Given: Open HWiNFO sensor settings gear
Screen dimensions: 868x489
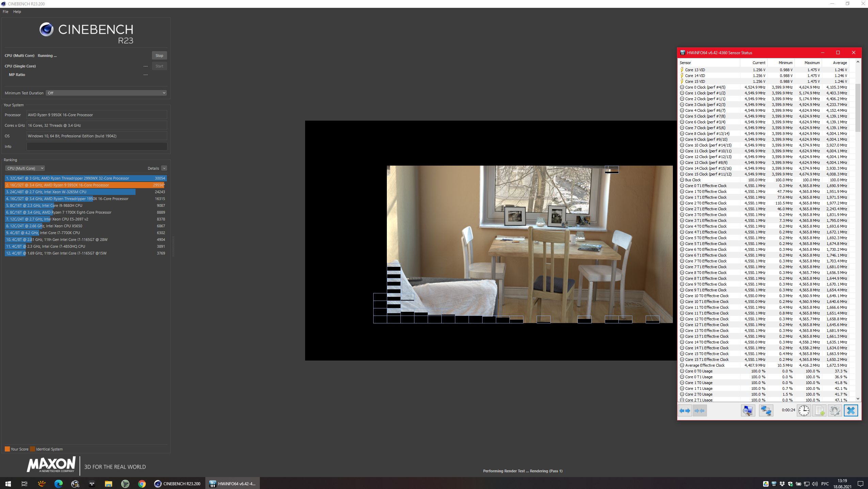Looking at the screenshot, I should pos(835,411).
